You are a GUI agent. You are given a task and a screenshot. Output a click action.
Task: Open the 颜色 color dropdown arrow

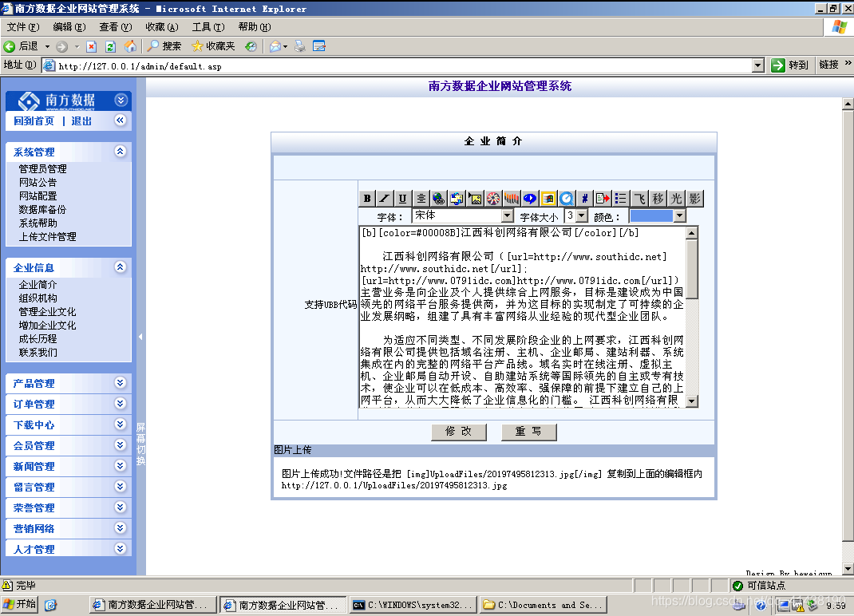[x=679, y=216]
